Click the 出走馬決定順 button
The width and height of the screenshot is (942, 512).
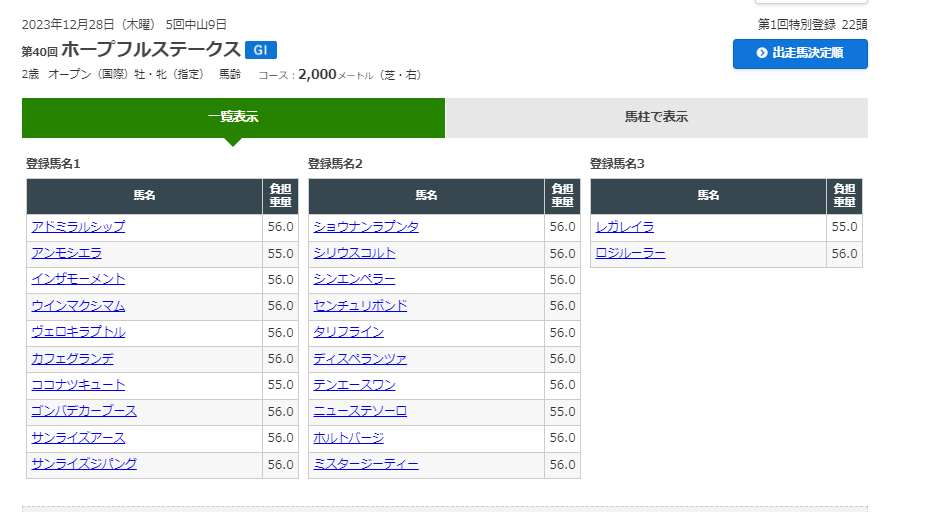tap(800, 53)
